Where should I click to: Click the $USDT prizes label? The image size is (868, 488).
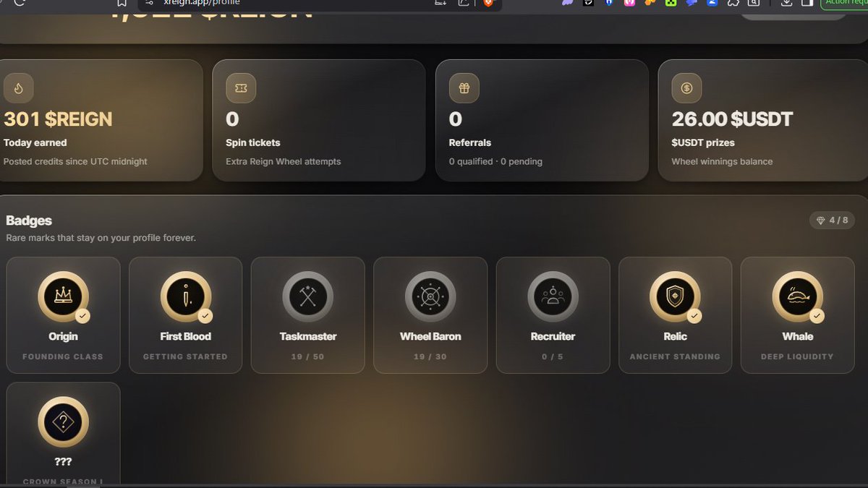(703, 142)
